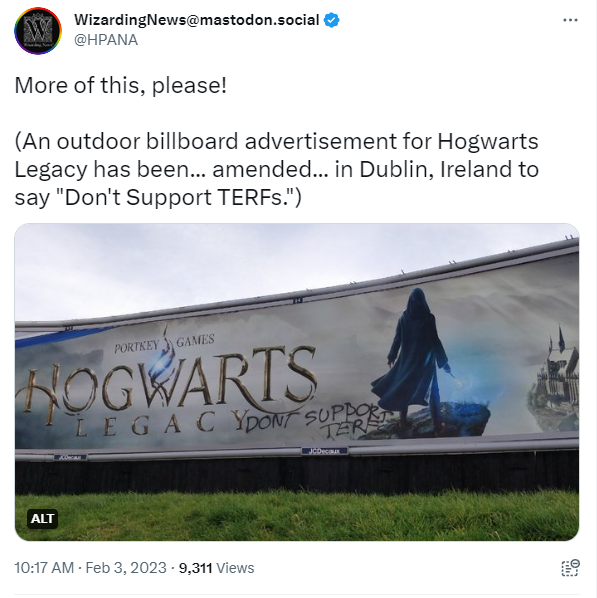The image size is (597, 598).
Task: Click the cloudy sky area of the photo
Action: [191, 267]
